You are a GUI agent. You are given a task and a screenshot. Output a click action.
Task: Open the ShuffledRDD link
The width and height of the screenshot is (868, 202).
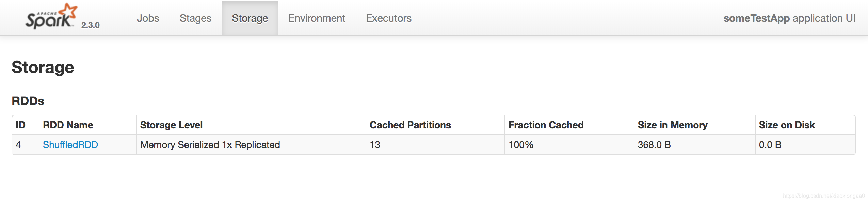tap(70, 145)
